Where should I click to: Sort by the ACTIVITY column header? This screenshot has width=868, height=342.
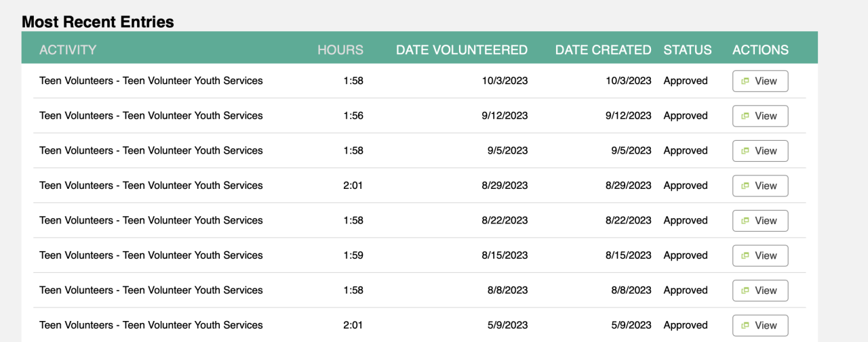68,50
